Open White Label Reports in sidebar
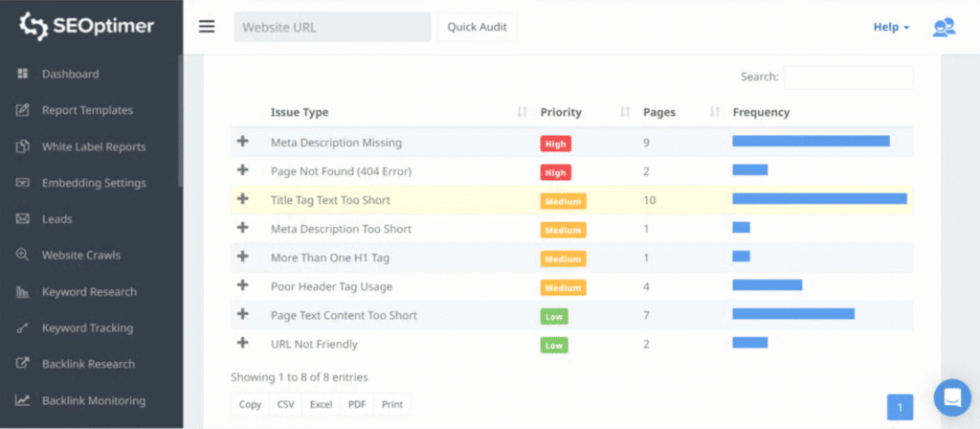This screenshot has height=429, width=980. tap(94, 147)
